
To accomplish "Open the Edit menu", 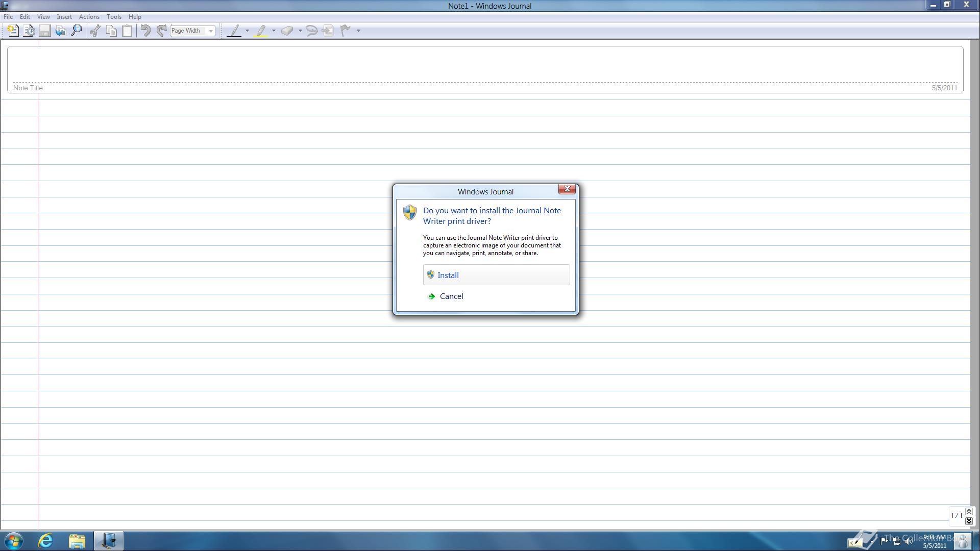I will (24, 17).
